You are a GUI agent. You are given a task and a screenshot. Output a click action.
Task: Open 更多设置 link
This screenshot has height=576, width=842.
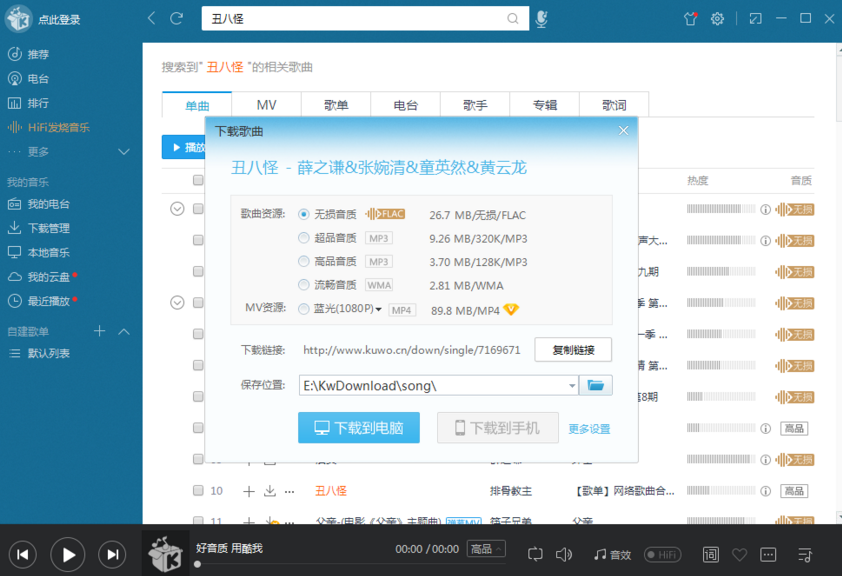coord(589,429)
